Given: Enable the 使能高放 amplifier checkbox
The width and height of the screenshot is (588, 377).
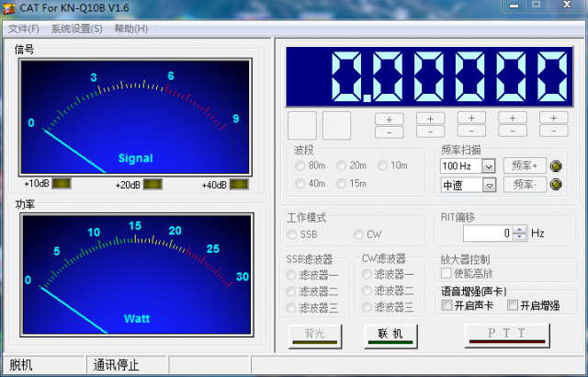Looking at the screenshot, I should 447,273.
